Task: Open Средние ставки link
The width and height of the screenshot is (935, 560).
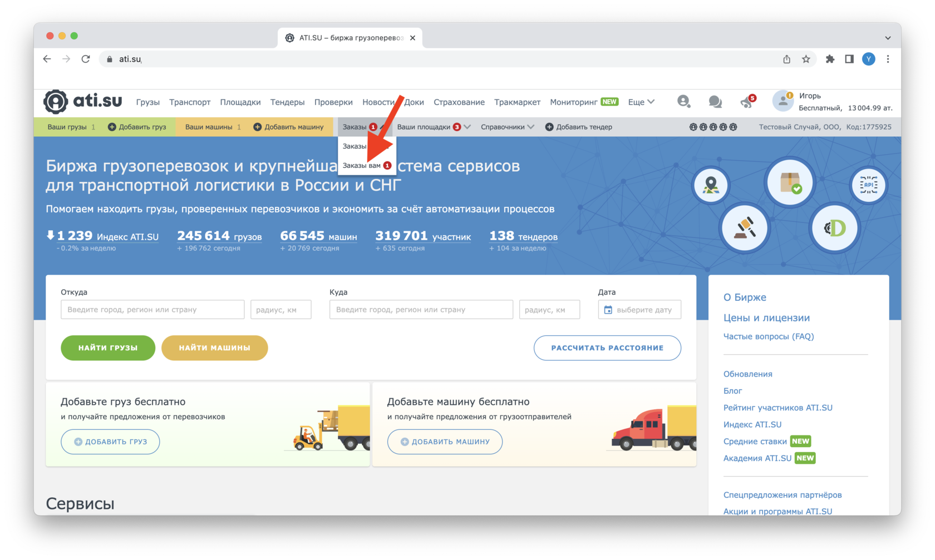Action: 755,442
